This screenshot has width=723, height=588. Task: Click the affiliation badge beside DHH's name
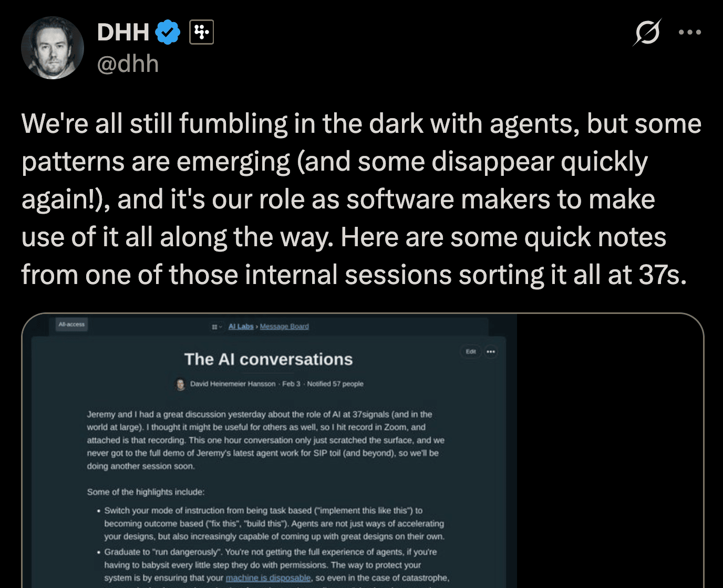201,32
